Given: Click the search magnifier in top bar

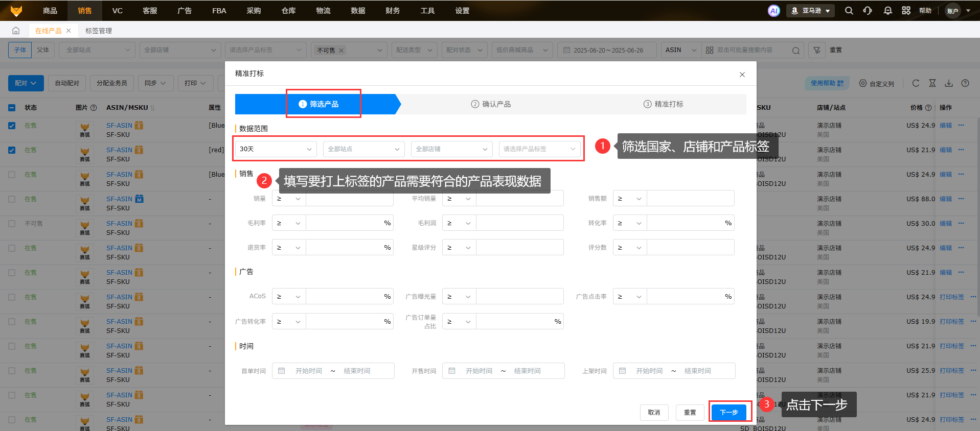Looking at the screenshot, I should coord(849,11).
